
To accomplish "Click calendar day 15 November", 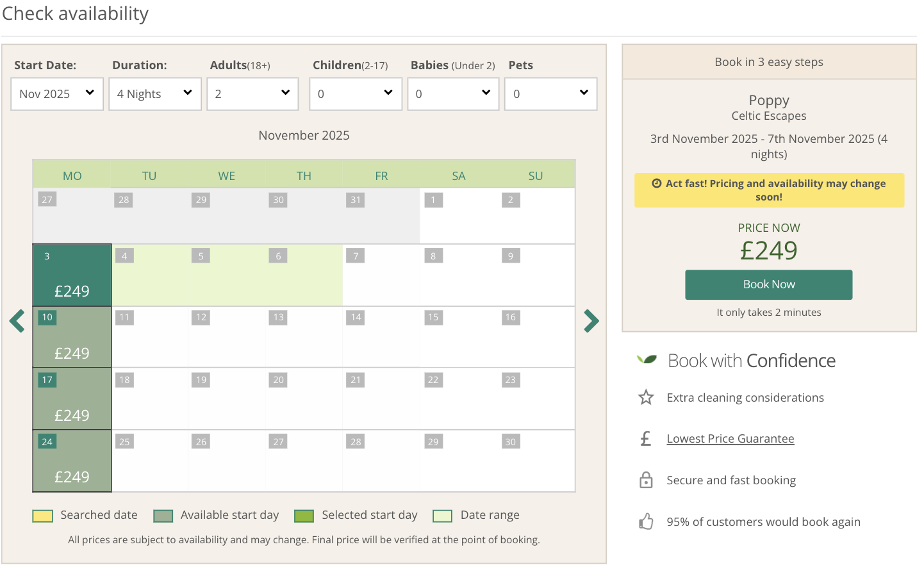I will [x=459, y=337].
